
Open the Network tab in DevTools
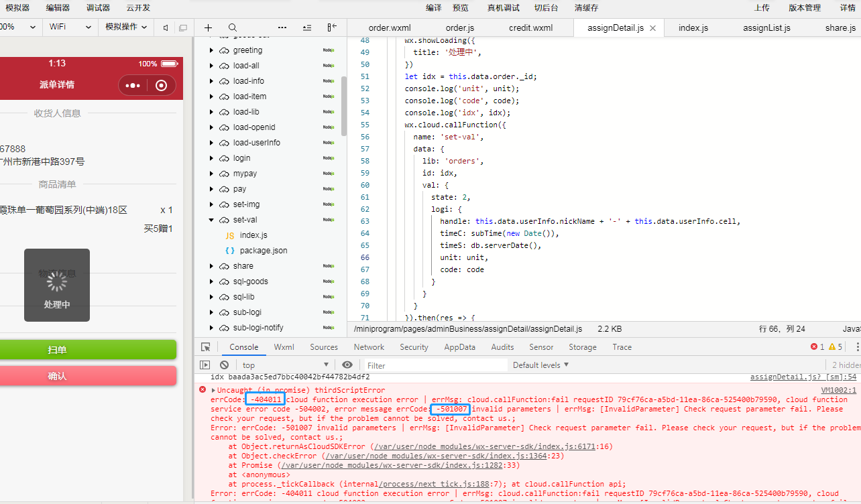(x=369, y=347)
